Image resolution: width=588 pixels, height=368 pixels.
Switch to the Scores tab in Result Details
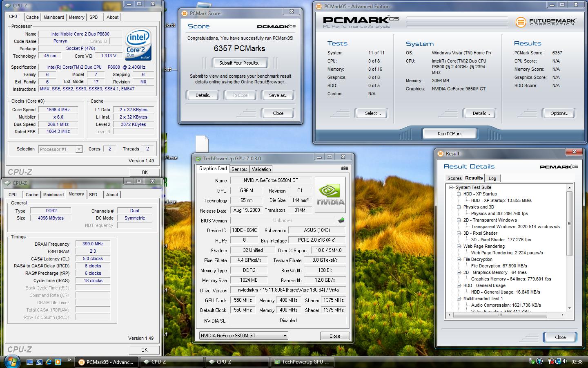click(x=454, y=178)
